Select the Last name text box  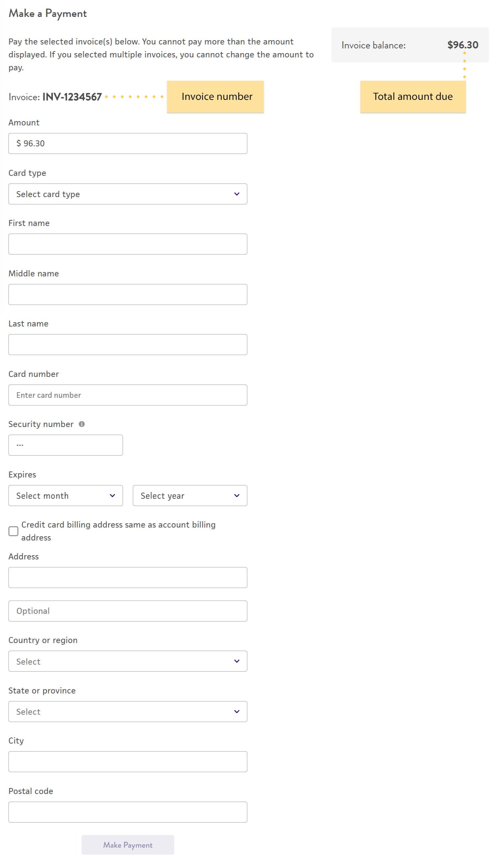pyautogui.click(x=127, y=344)
